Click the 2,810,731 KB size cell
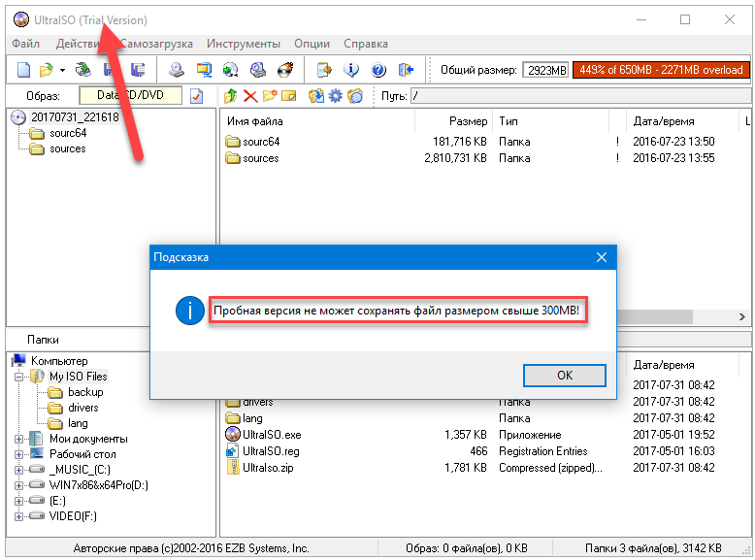The width and height of the screenshot is (755, 560). tap(455, 158)
